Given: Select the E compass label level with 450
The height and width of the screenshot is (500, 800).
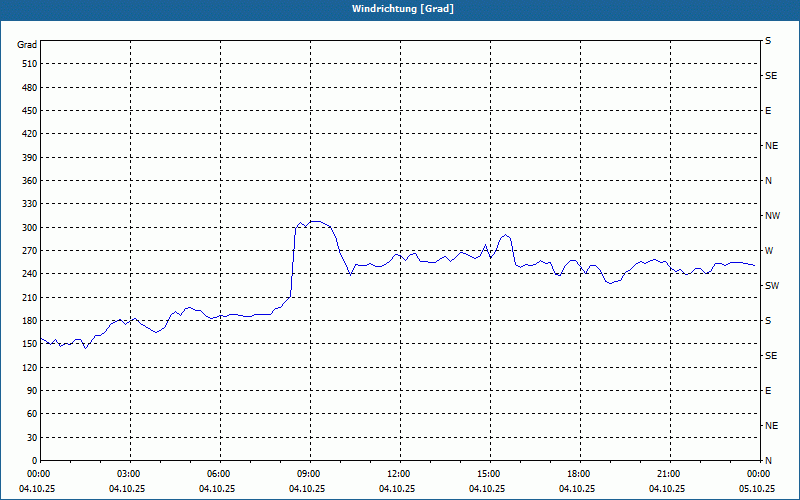Looking at the screenshot, I should pyautogui.click(x=768, y=111).
